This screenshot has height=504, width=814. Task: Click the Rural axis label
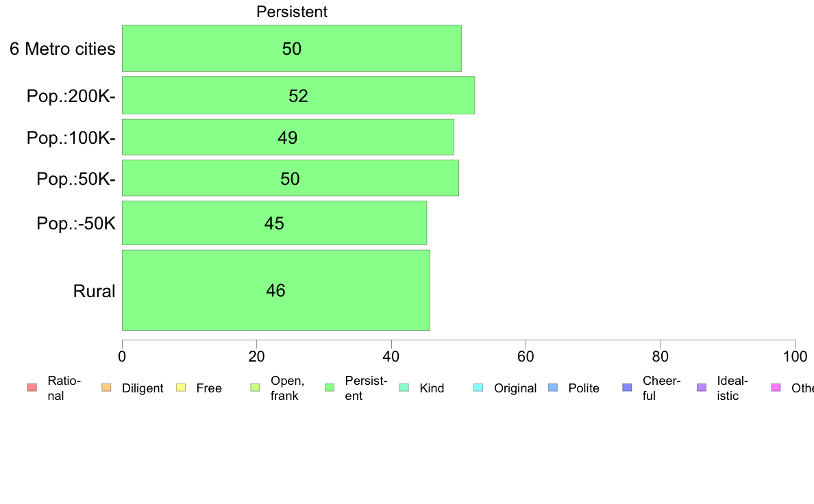94,291
